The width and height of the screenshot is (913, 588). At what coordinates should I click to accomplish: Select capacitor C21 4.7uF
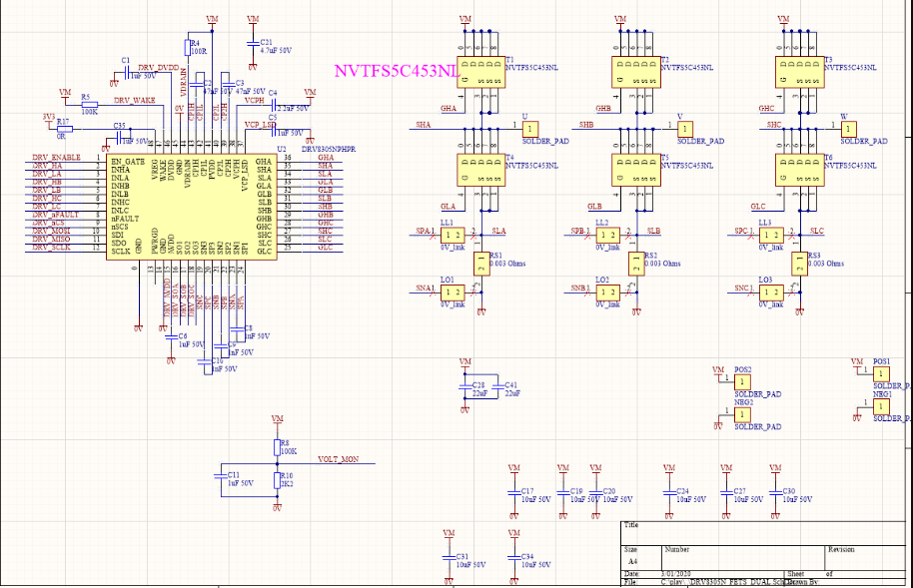pos(253,44)
